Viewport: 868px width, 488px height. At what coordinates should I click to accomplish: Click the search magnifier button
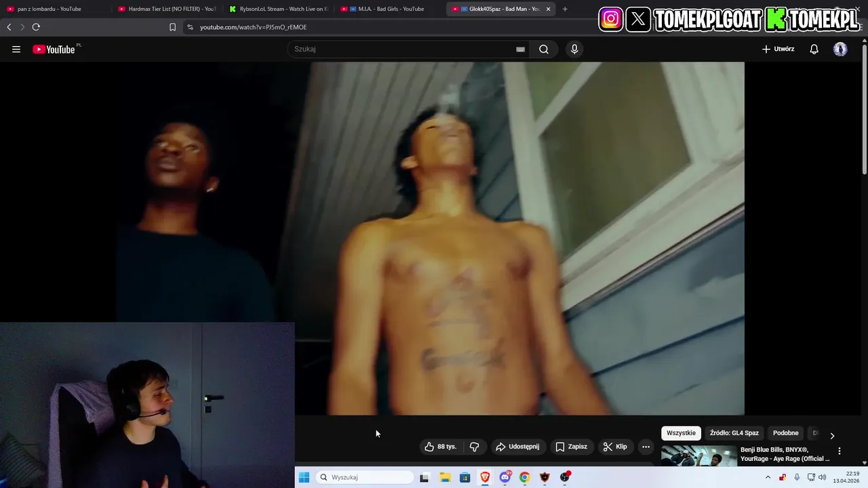pos(544,49)
